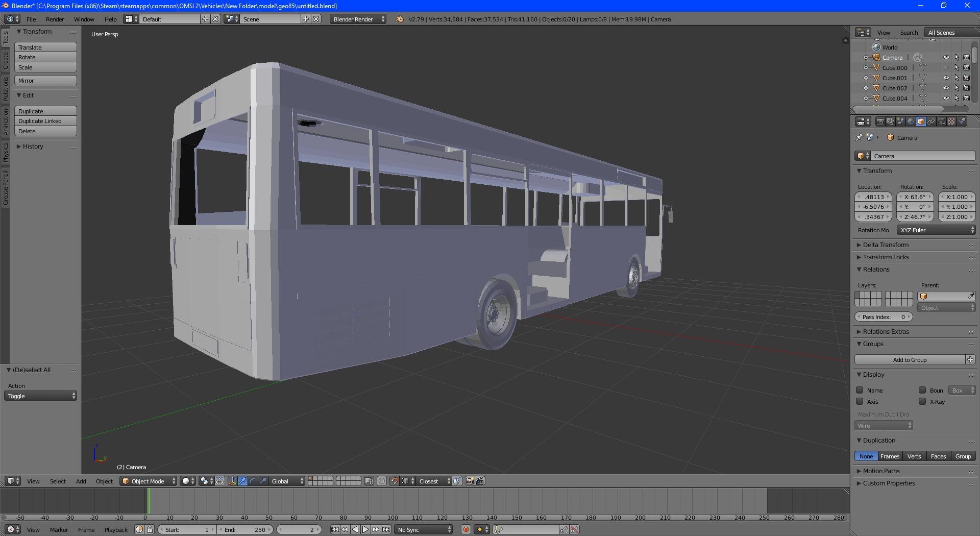Image resolution: width=980 pixels, height=536 pixels.
Task: Open the Constraints properties tab chain icon
Action: [x=931, y=121]
